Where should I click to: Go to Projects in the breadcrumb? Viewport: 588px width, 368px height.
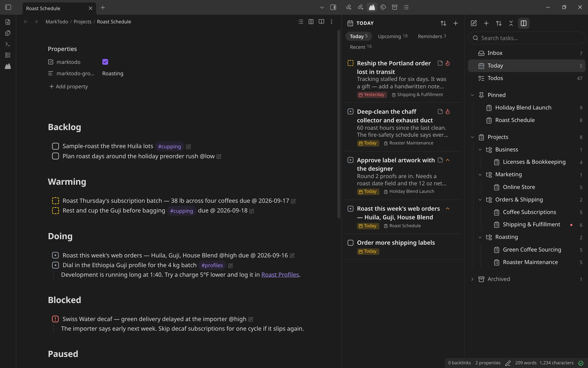tap(82, 22)
